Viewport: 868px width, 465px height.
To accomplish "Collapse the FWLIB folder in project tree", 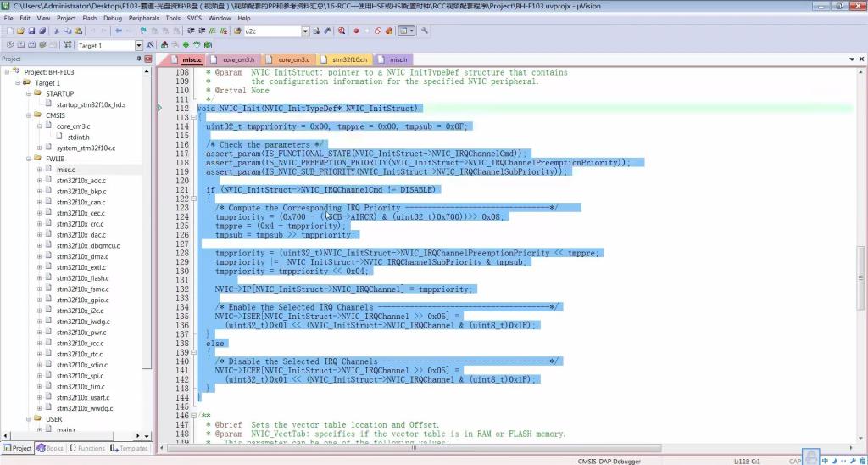I will pyautogui.click(x=28, y=159).
